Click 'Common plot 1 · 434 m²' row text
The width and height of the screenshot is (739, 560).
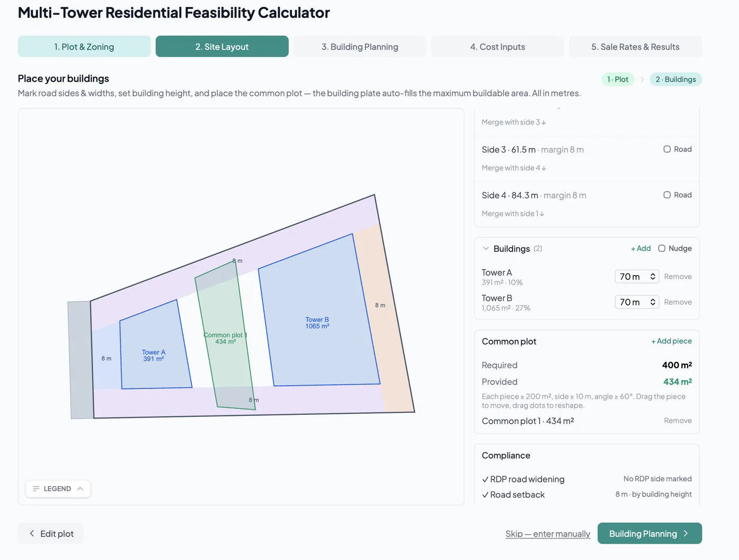click(528, 421)
